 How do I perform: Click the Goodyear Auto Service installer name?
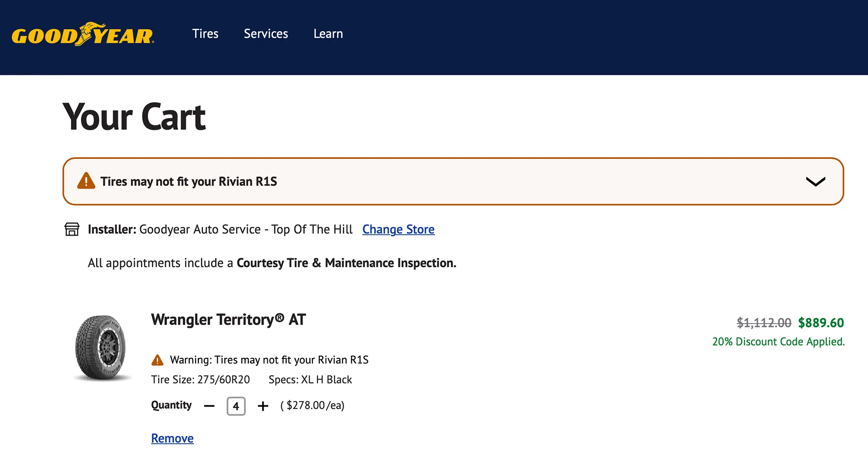[246, 229]
